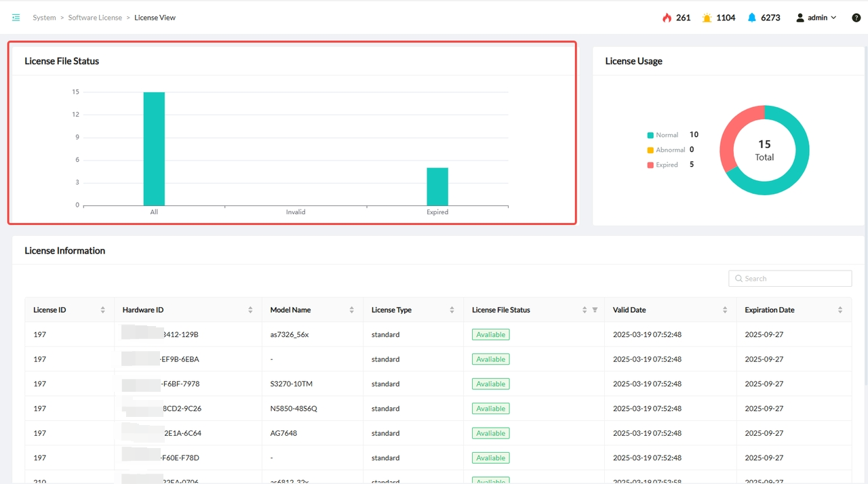Toggle Expired legend item in License Usage
The width and height of the screenshot is (868, 484).
pyautogui.click(x=663, y=165)
